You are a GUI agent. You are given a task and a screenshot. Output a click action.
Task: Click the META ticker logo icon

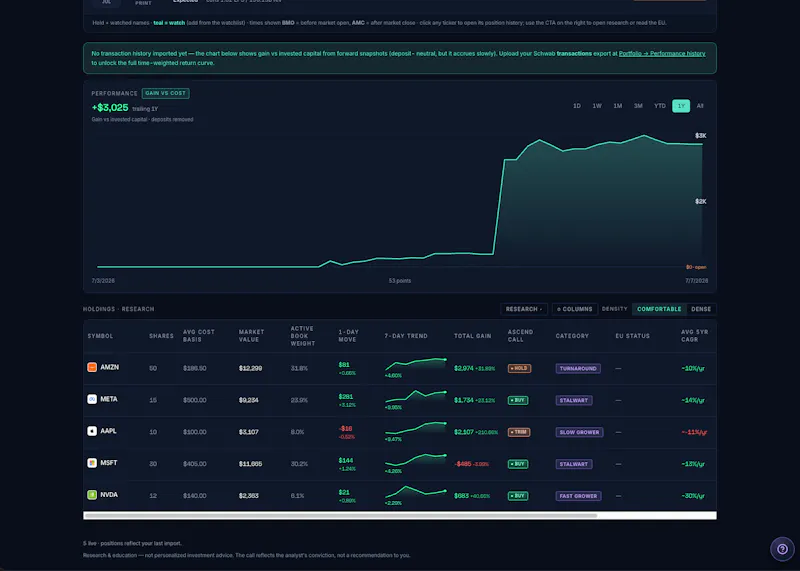coord(92,399)
